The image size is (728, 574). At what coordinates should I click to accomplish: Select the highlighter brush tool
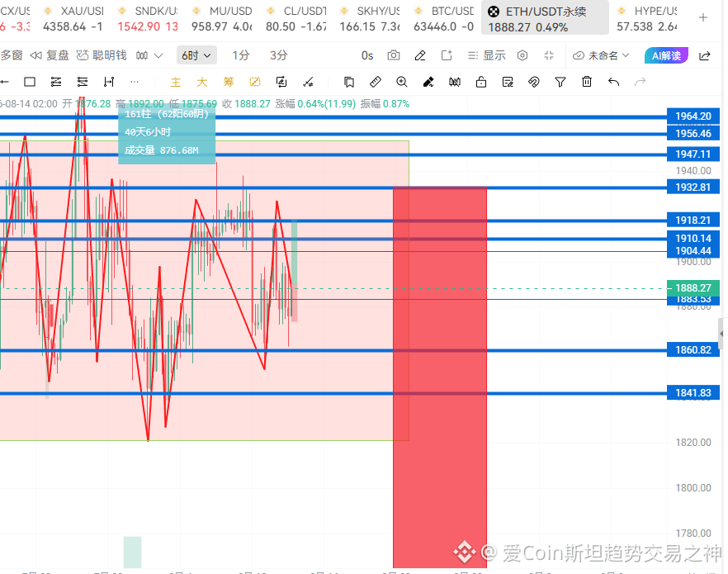click(x=428, y=83)
